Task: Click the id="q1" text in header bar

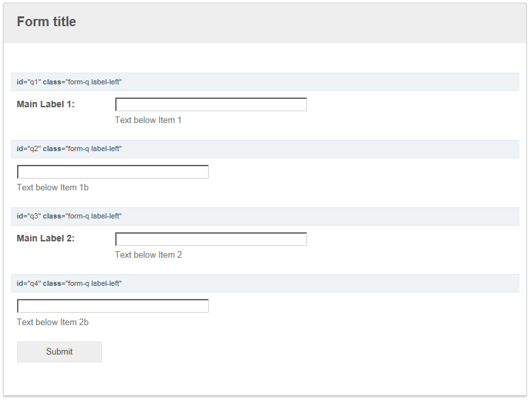Action: tap(29, 82)
